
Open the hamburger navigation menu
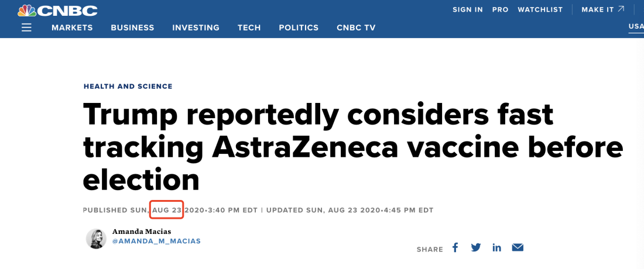[26, 27]
